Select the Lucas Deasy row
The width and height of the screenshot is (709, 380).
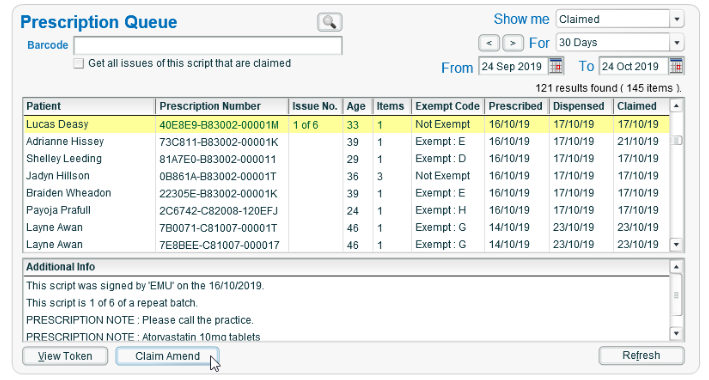pos(346,124)
